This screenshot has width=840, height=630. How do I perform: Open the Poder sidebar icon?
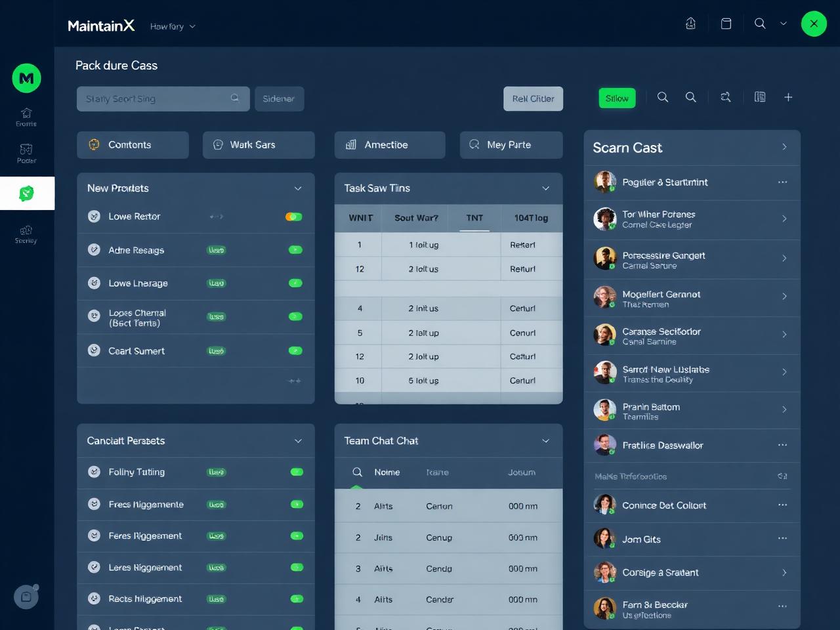(26, 150)
